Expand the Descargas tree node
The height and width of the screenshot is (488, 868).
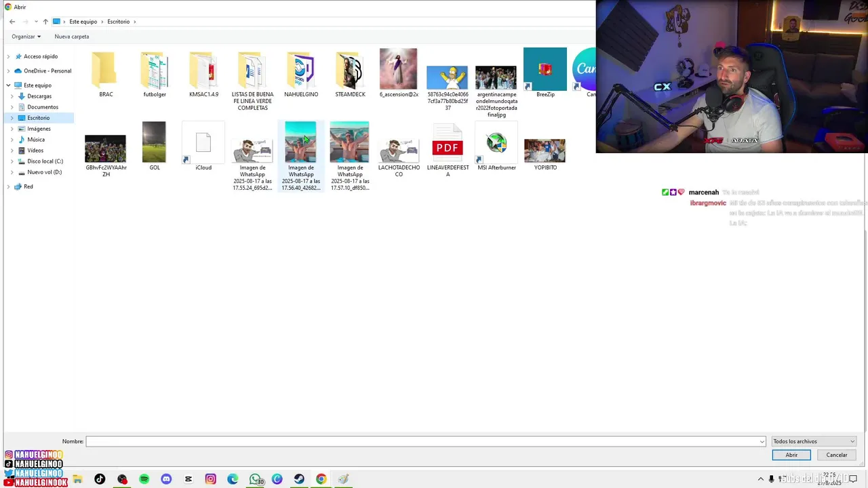12,96
